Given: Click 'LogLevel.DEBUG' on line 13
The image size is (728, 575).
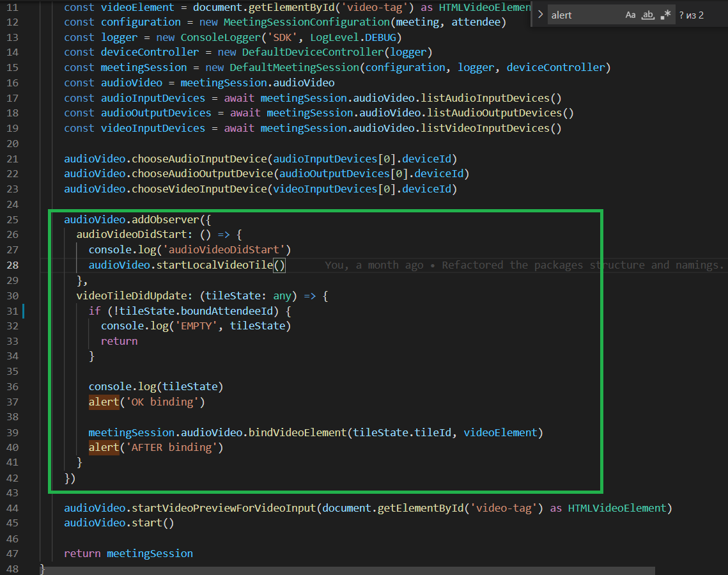Looking at the screenshot, I should click(353, 38).
